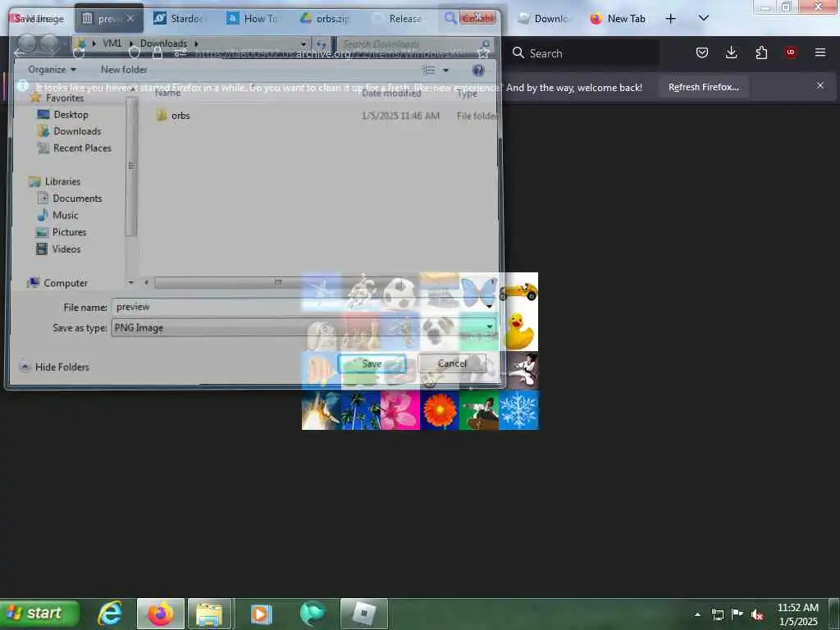Switch to the orbs.zip tab
Screen dimensions: 840x630
click(x=325, y=19)
